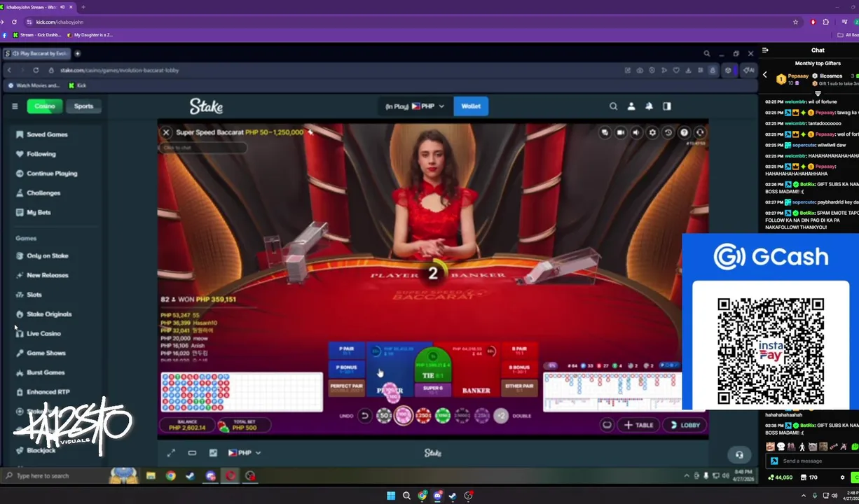Viewport: 859px width, 504px height.
Task: Open Continue Playing in sidebar
Action: (53, 174)
